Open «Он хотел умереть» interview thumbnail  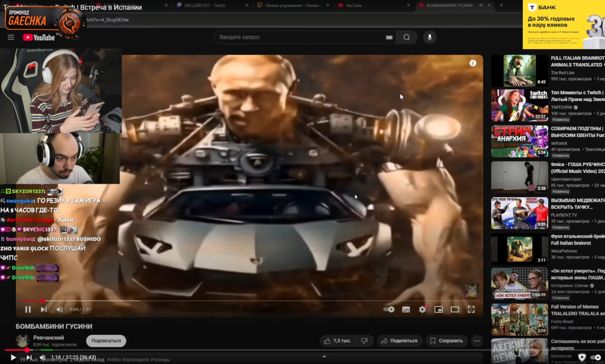tap(519, 283)
